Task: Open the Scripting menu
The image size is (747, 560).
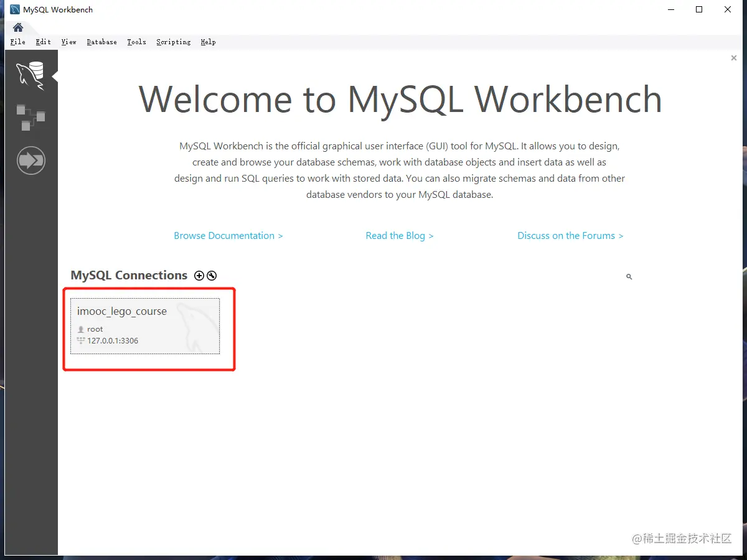Action: point(174,42)
